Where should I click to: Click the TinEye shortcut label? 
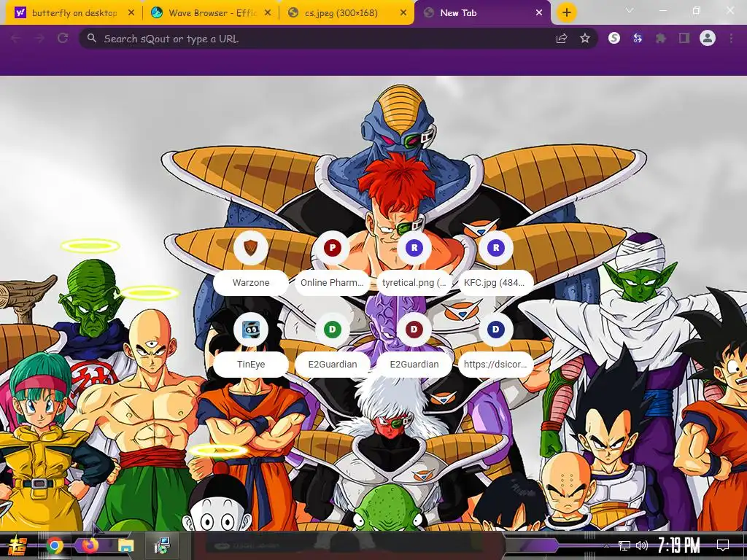point(251,365)
